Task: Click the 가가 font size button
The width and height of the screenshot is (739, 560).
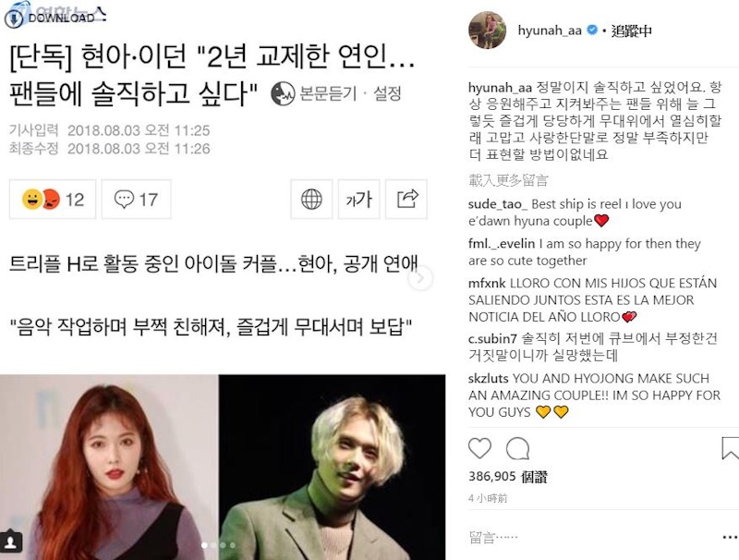Action: click(x=358, y=199)
